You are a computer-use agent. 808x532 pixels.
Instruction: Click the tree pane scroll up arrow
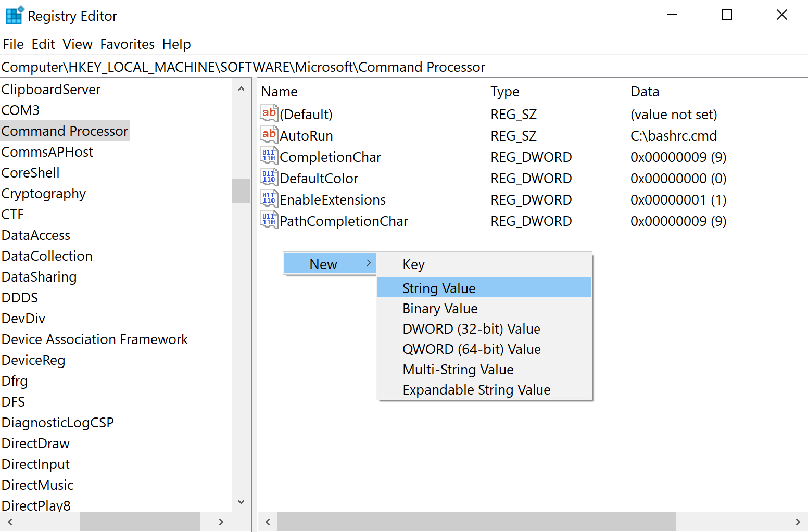click(241, 89)
